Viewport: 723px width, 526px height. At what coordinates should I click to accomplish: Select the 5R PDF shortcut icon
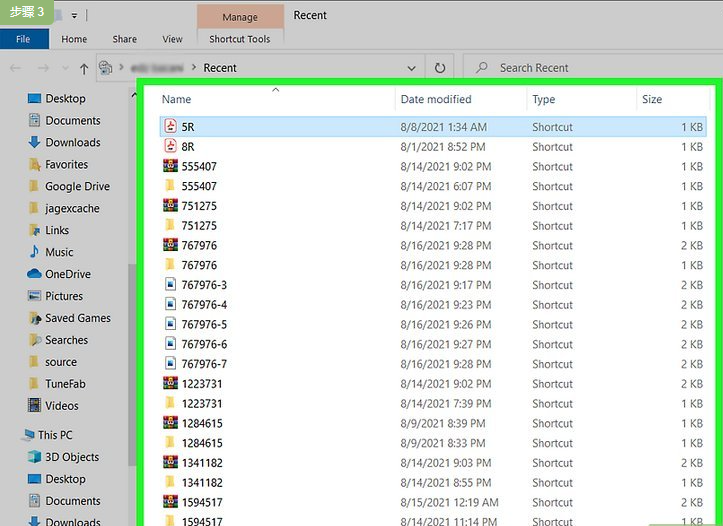[x=171, y=126]
